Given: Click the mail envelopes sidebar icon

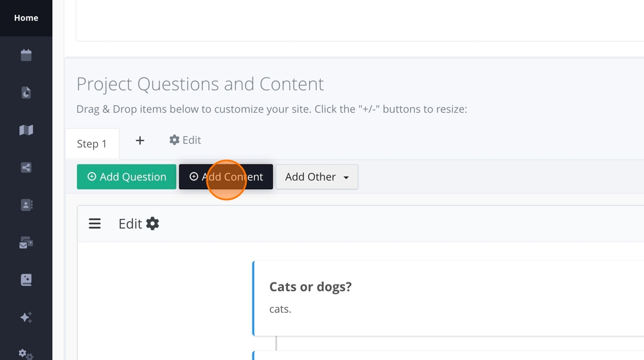Looking at the screenshot, I should (26, 243).
